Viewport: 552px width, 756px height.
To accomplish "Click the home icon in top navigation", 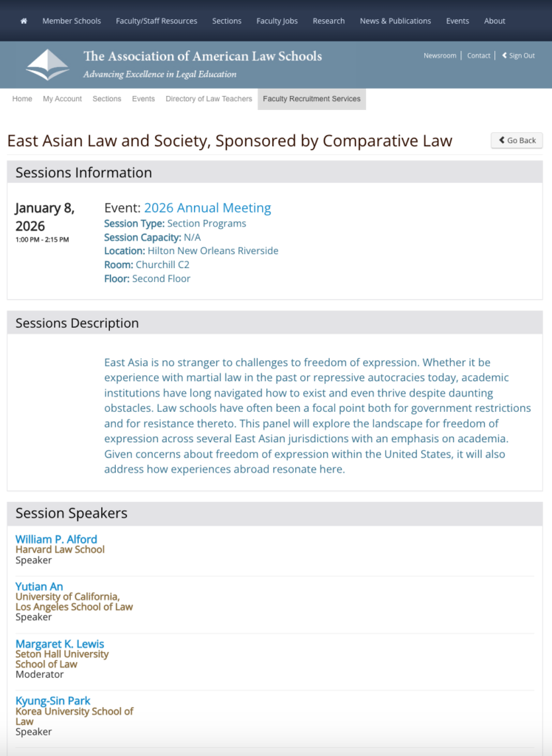I will [24, 21].
